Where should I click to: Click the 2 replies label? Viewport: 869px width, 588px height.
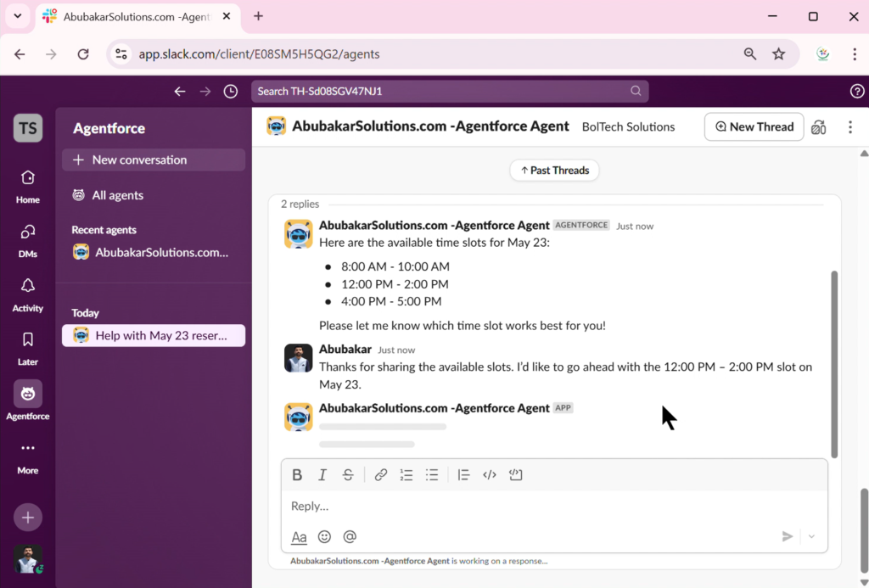[300, 204]
